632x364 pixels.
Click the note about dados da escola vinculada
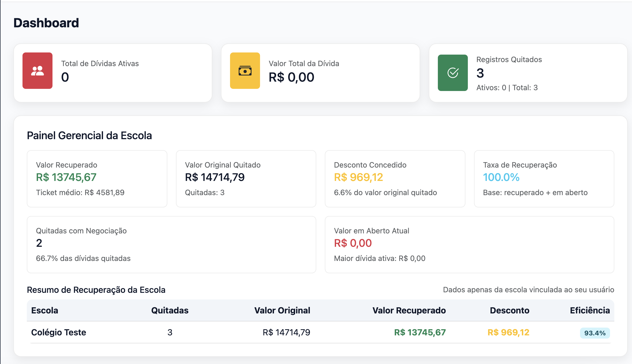(529, 290)
